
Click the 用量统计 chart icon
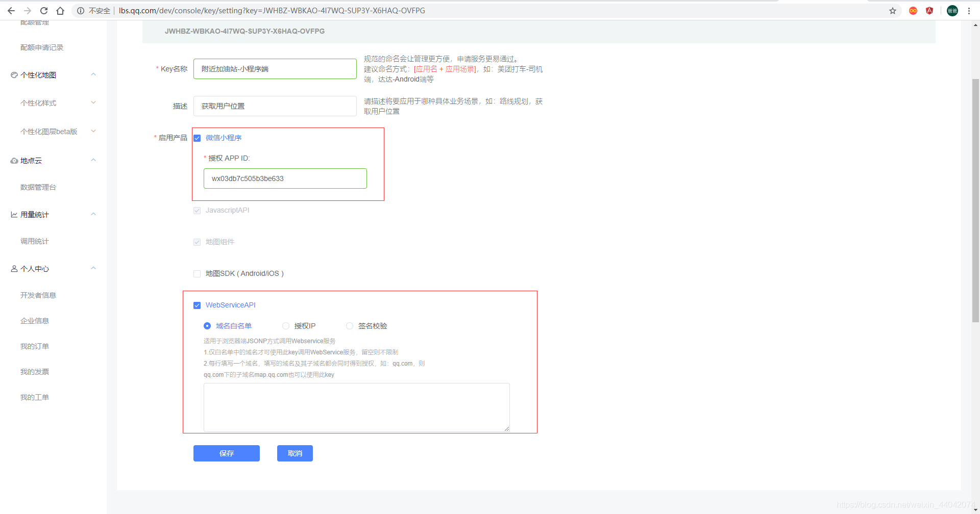[14, 215]
